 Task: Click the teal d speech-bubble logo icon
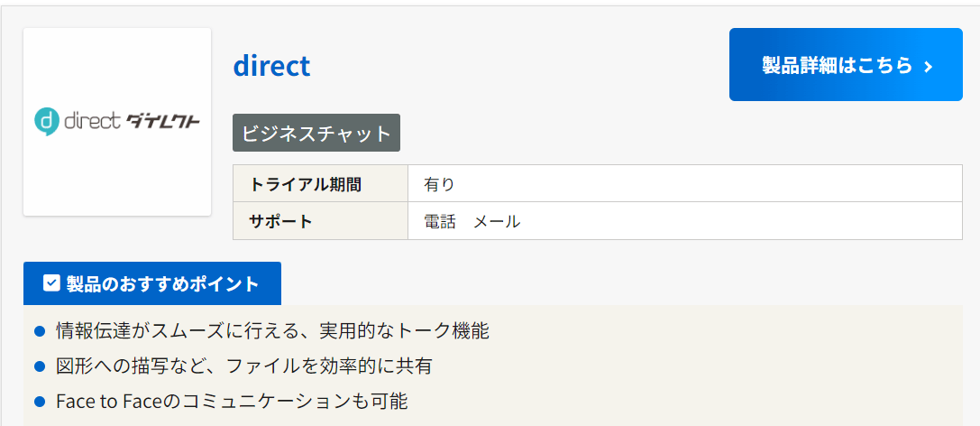(x=47, y=121)
